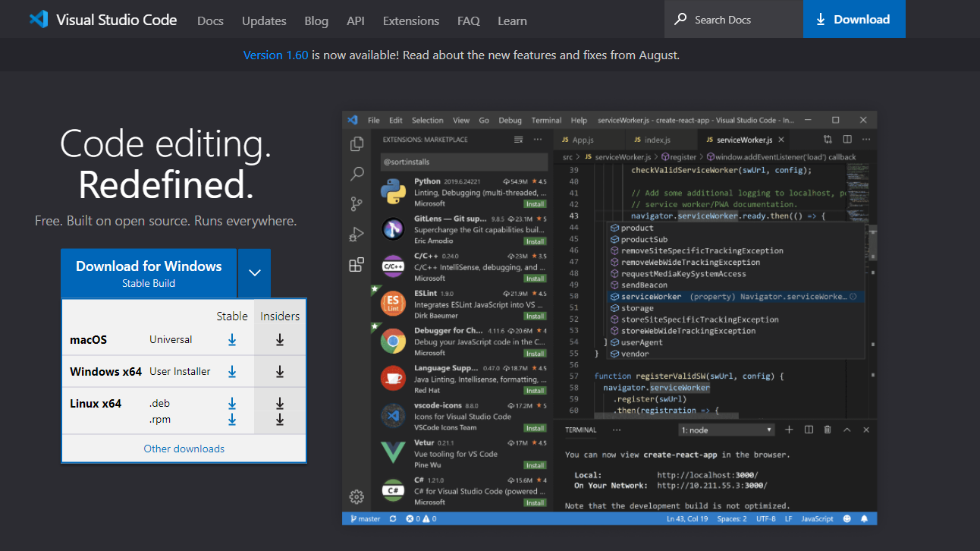Image resolution: width=980 pixels, height=551 pixels.
Task: Open the FAQ navigation item
Action: pyautogui.click(x=469, y=20)
